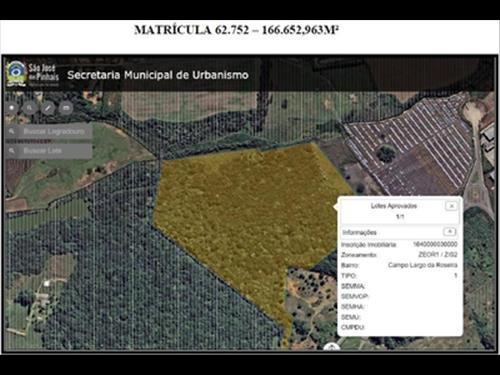Click the Secretaria Municipal de Urbanismo title
This screenshot has height=375, width=500.
[158, 75]
